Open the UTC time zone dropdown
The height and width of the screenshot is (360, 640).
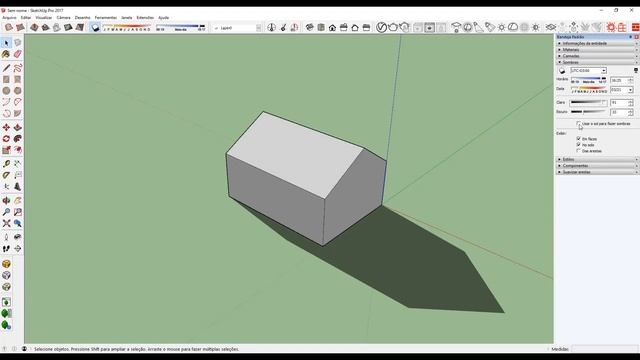click(x=603, y=71)
